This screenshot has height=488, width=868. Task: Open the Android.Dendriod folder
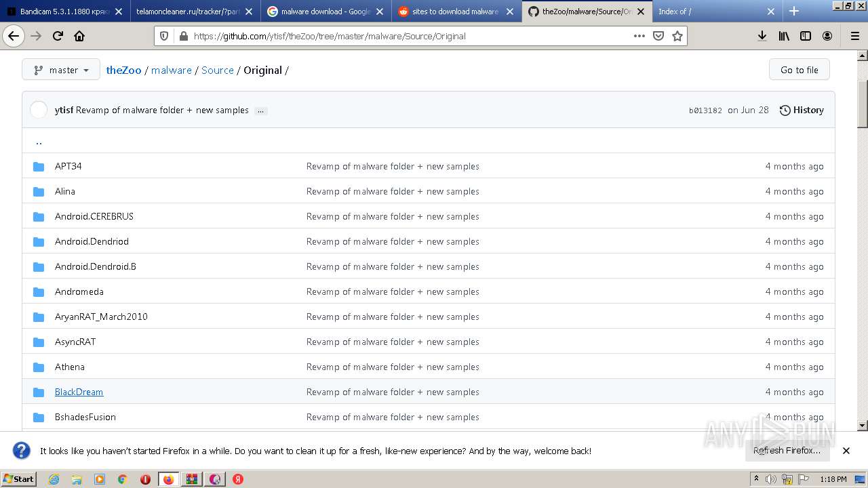(92, 241)
